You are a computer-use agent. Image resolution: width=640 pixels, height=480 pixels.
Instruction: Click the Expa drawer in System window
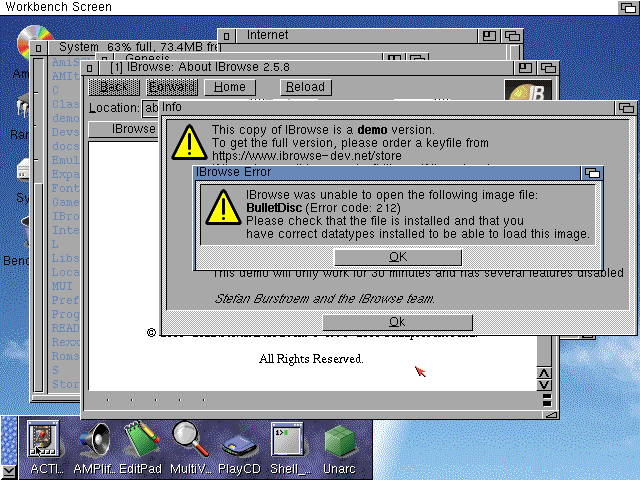coord(65,174)
